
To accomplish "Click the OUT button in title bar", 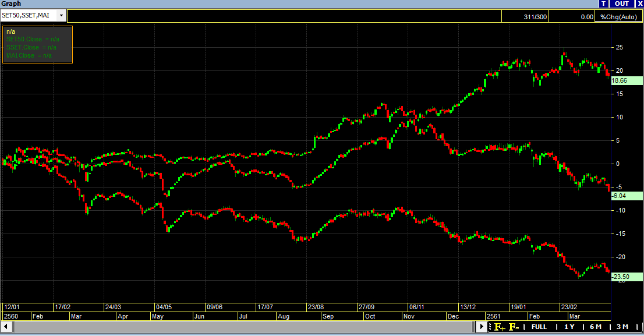I will pyautogui.click(x=621, y=3).
